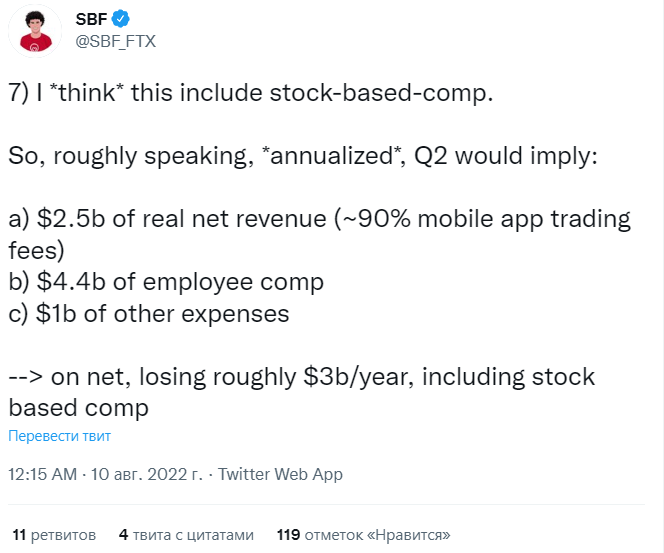Screen dimensions: 664x553
Task: Open the @SBF_FTX handle
Action: (x=115, y=41)
